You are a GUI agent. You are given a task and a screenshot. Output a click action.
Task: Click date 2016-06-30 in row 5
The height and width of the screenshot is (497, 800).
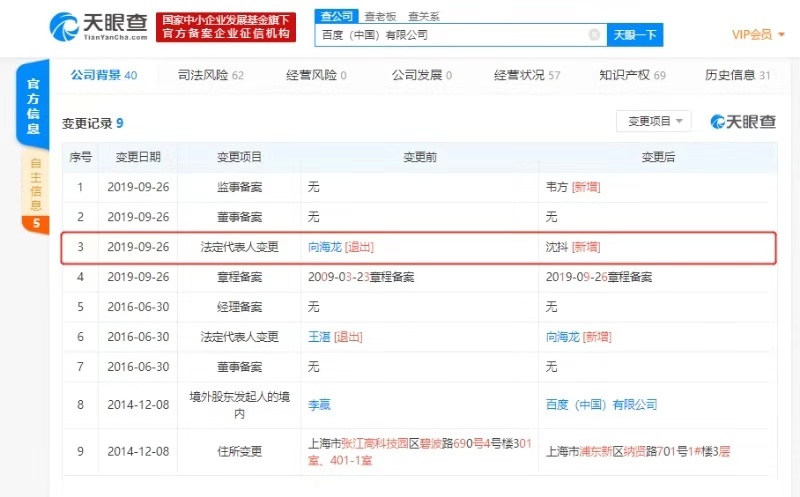click(138, 307)
